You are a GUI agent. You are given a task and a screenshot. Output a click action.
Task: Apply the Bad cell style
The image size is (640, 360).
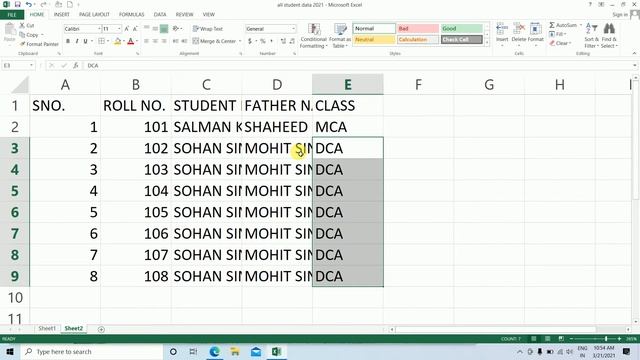tap(418, 29)
